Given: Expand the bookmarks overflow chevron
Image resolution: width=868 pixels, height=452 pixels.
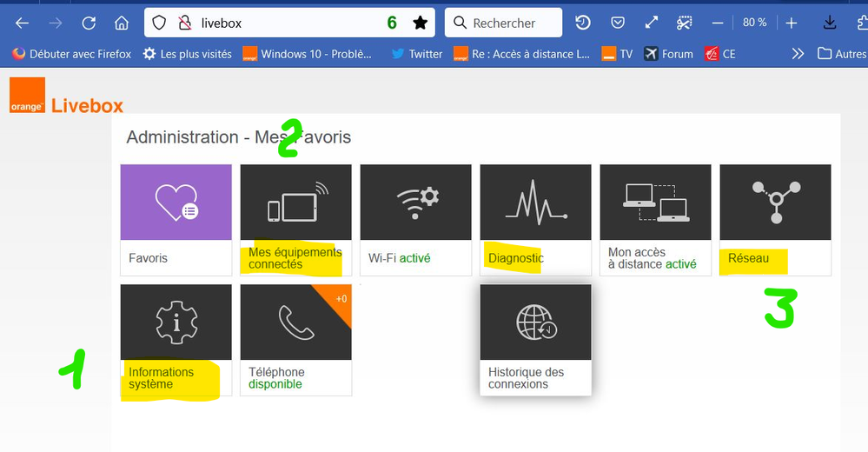Looking at the screenshot, I should pos(798,54).
